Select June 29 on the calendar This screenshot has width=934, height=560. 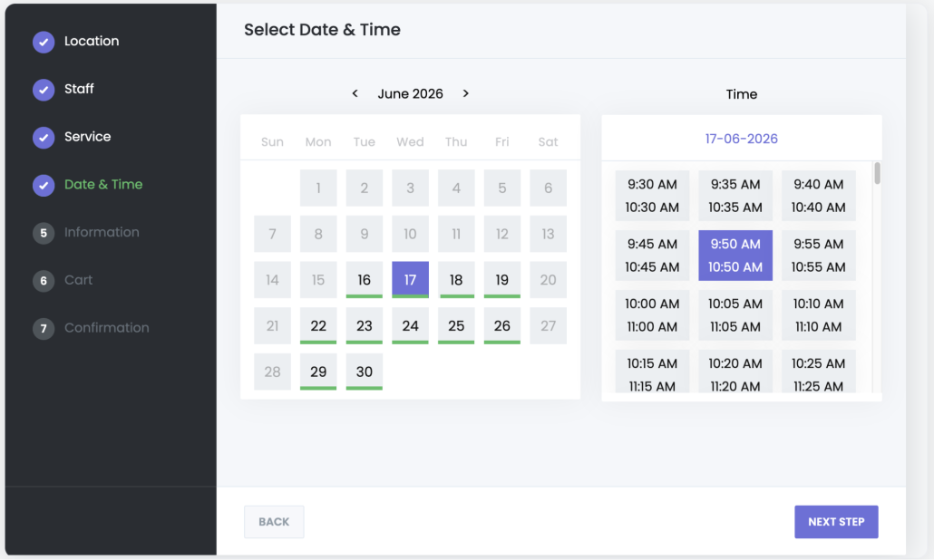pyautogui.click(x=318, y=372)
